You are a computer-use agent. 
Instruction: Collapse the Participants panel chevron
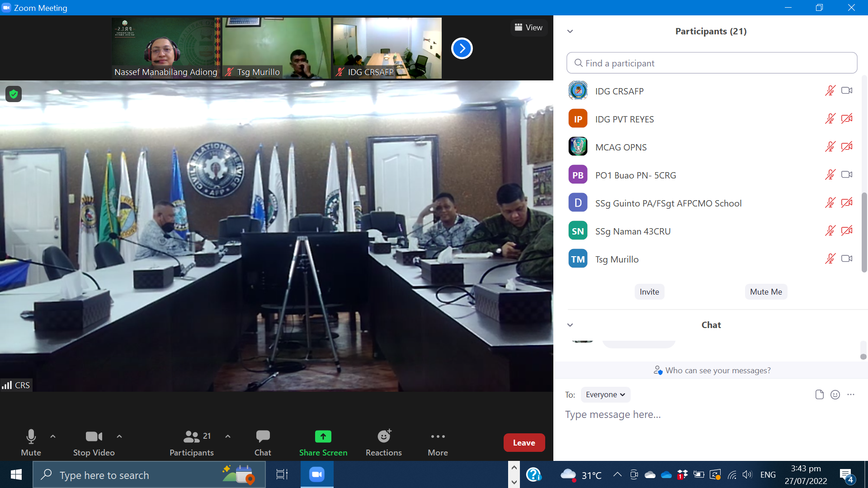[x=570, y=31]
